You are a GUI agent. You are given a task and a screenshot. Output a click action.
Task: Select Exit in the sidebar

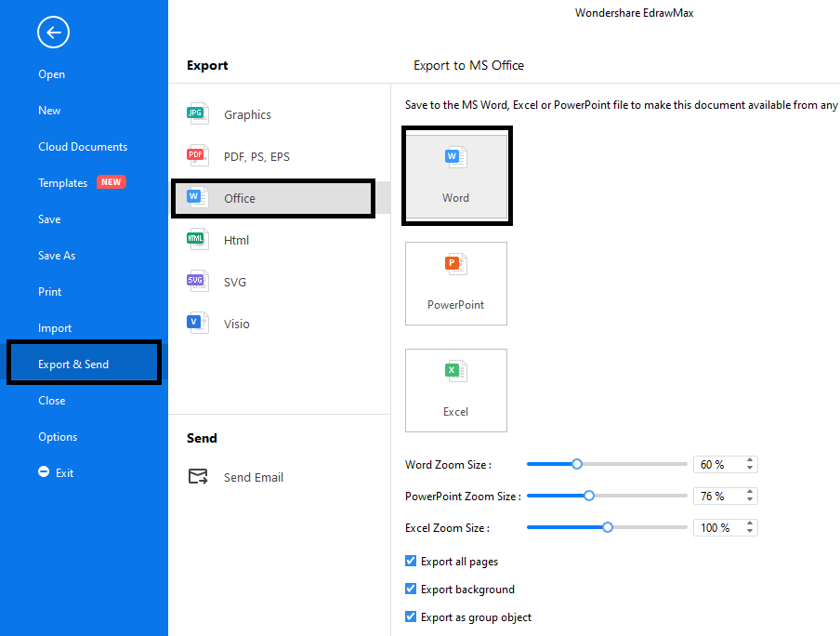64,473
